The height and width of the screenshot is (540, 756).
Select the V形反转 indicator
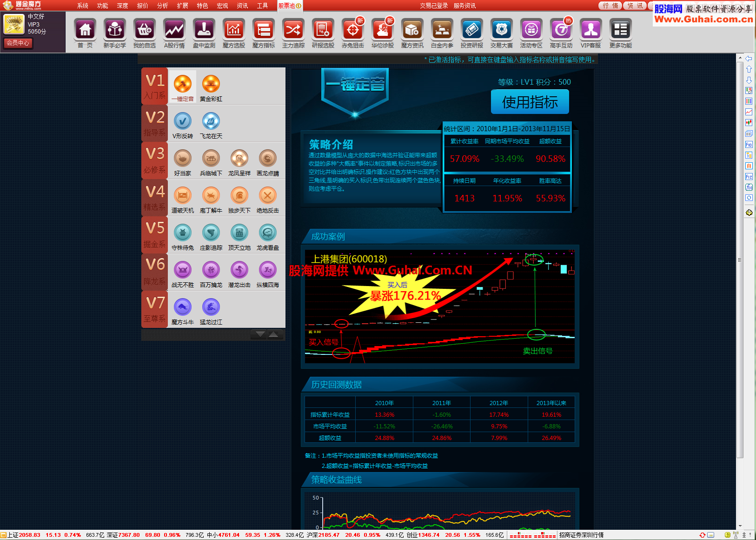(183, 125)
